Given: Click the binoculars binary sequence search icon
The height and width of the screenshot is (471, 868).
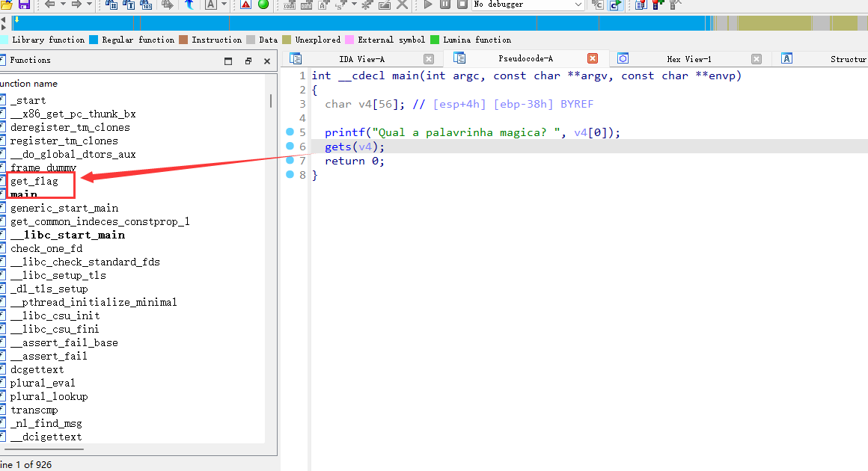Looking at the screenshot, I should pos(146,4).
